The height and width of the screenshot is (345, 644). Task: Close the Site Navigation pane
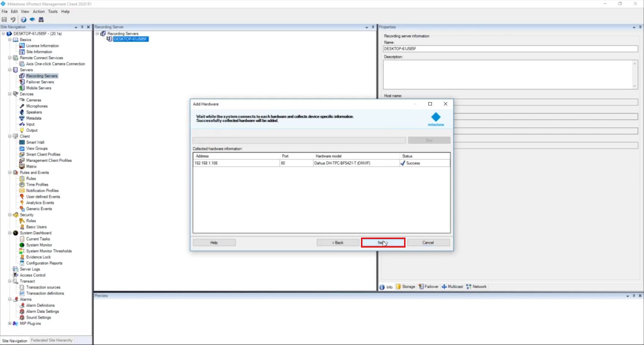88,27
